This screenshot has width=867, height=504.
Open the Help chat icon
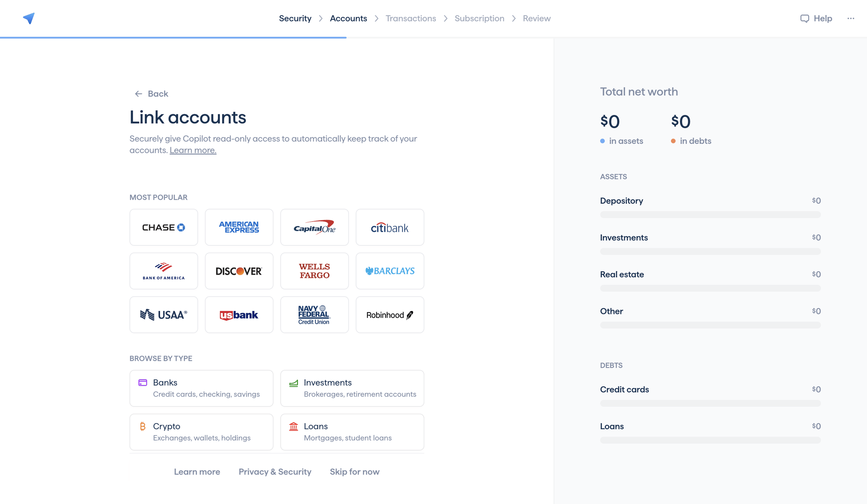(x=805, y=18)
